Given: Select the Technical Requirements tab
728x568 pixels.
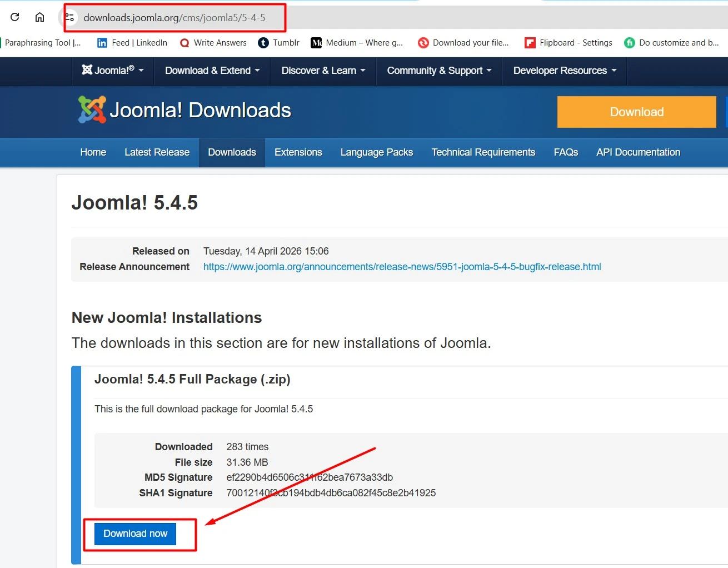Looking at the screenshot, I should pos(483,152).
